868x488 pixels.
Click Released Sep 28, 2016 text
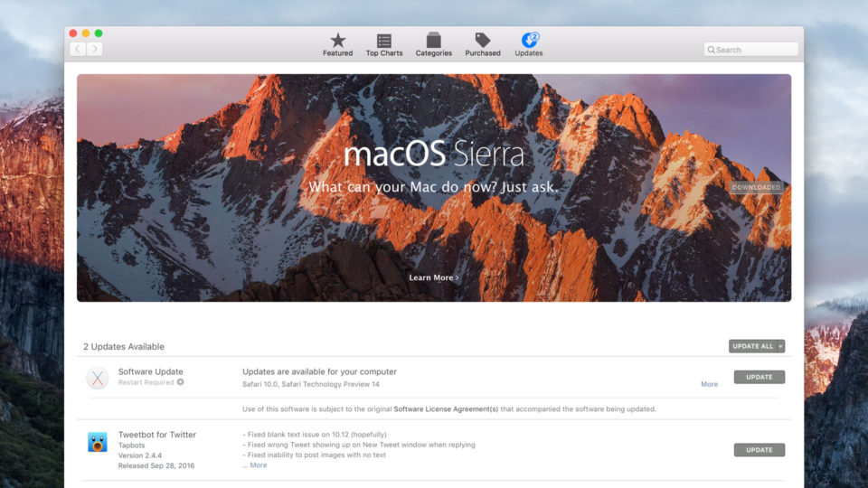coord(156,466)
